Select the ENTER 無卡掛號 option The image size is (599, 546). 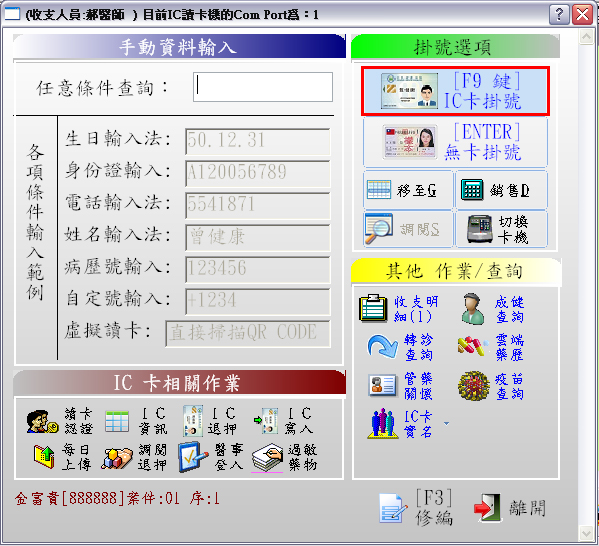click(x=455, y=142)
